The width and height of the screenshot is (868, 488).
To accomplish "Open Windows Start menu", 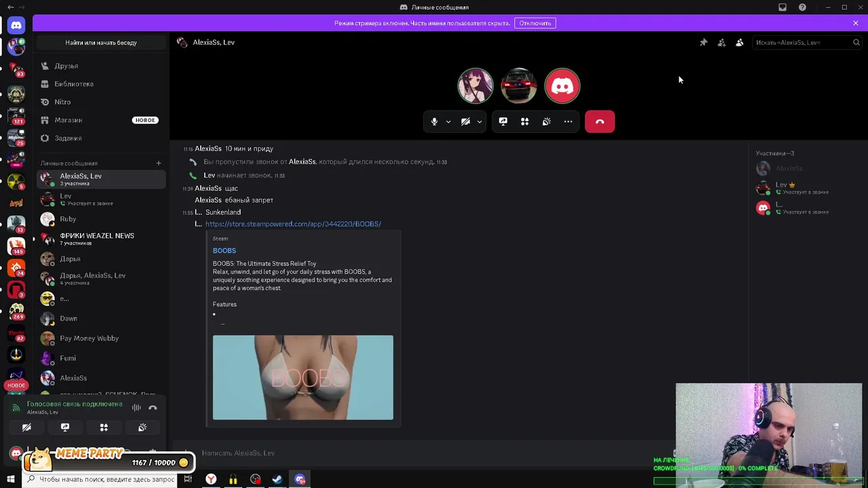I will (12, 479).
